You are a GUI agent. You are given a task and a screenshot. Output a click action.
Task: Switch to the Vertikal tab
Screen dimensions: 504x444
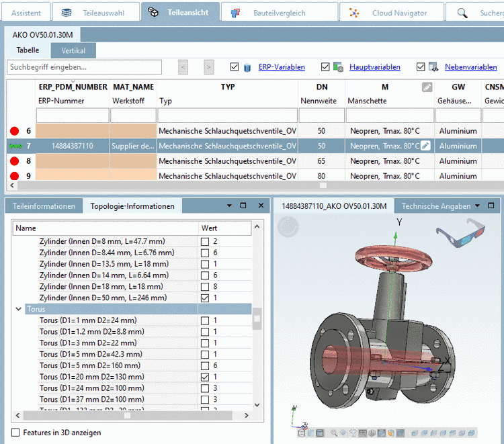(73, 50)
